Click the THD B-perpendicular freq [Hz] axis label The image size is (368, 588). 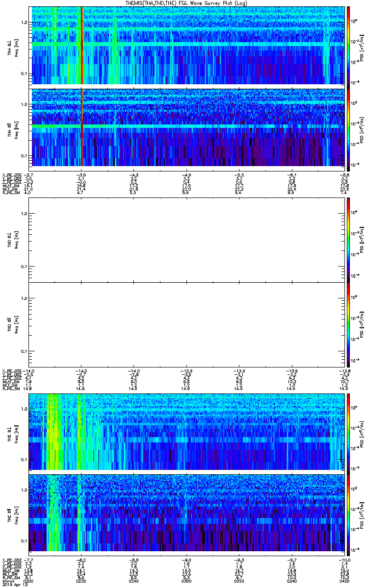[x=16, y=240]
